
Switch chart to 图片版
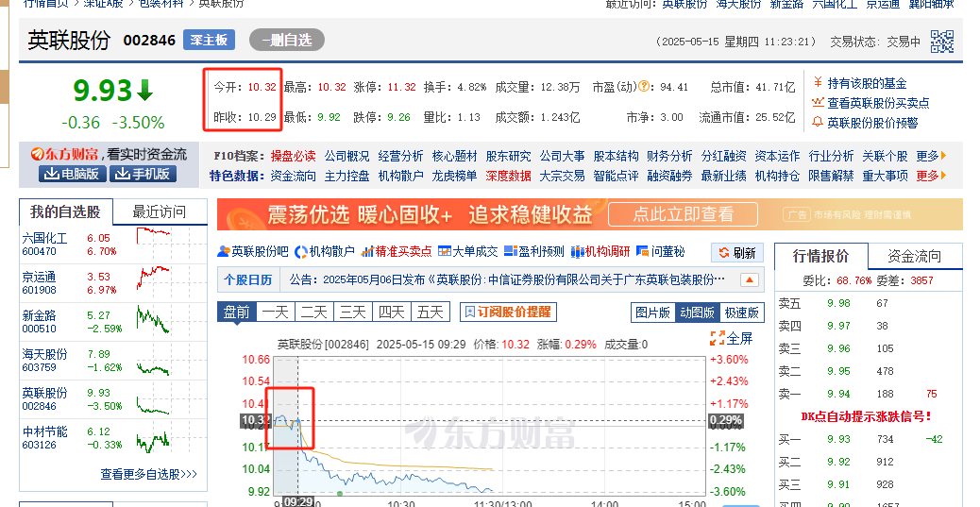coord(653,313)
